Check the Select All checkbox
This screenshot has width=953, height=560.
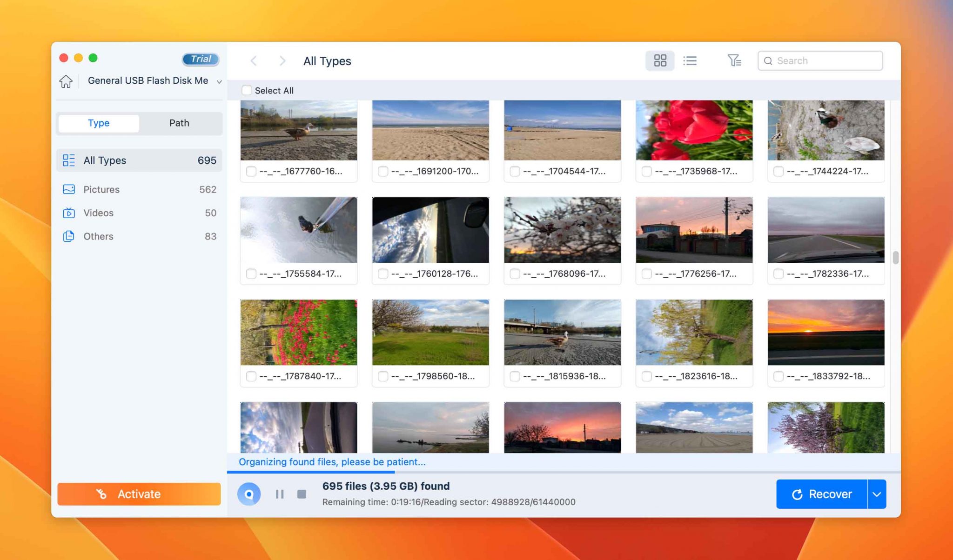[x=247, y=90]
